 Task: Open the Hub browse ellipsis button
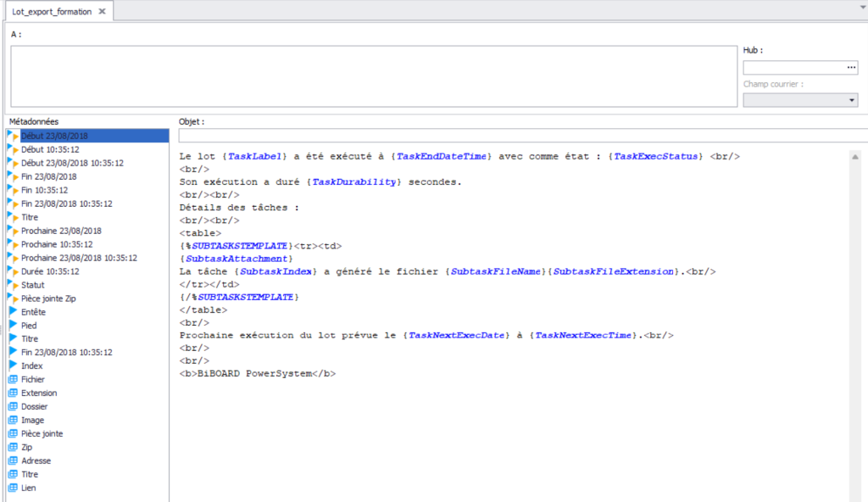[x=851, y=67]
